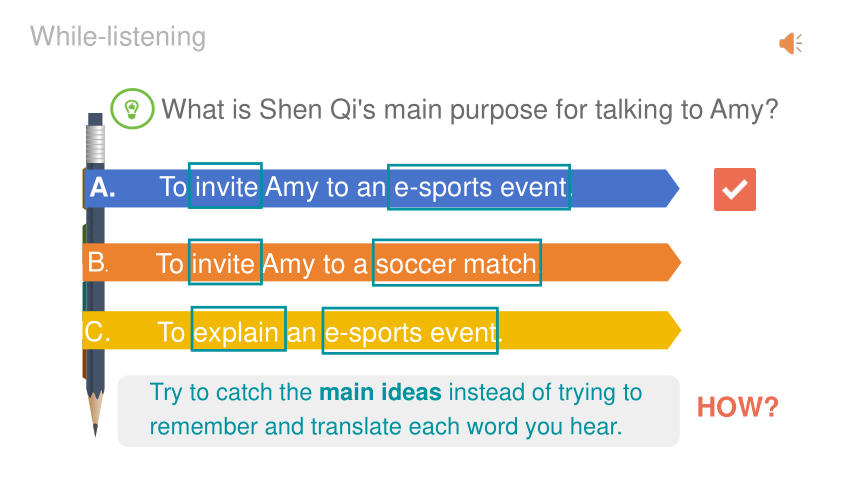Click the question text about Shen Qi's purpose
This screenshot has height=484, width=860.
(x=470, y=109)
